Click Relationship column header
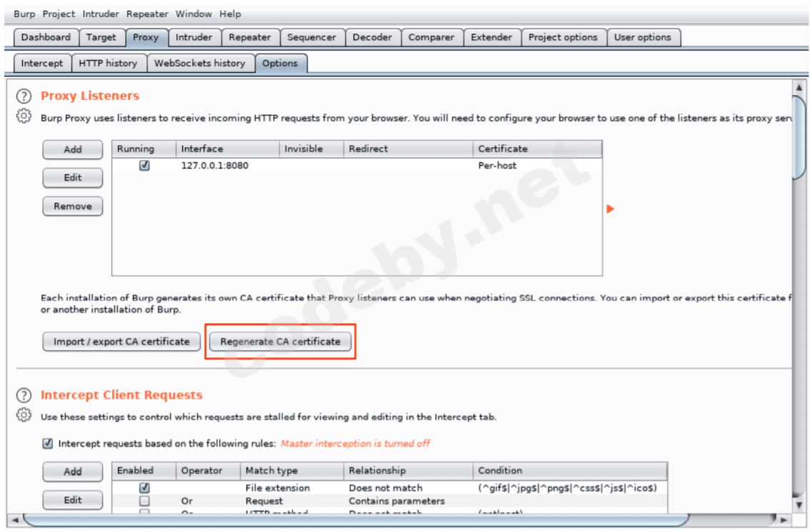 pos(408,471)
